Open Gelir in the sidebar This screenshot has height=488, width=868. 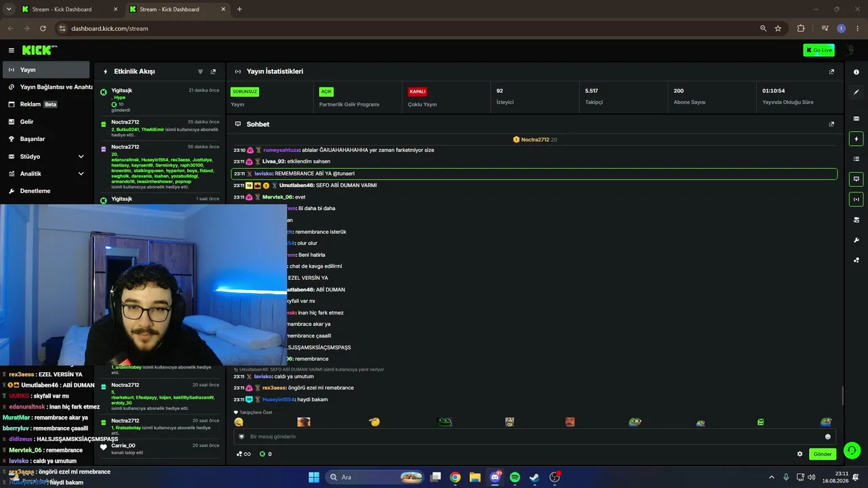[46, 122]
